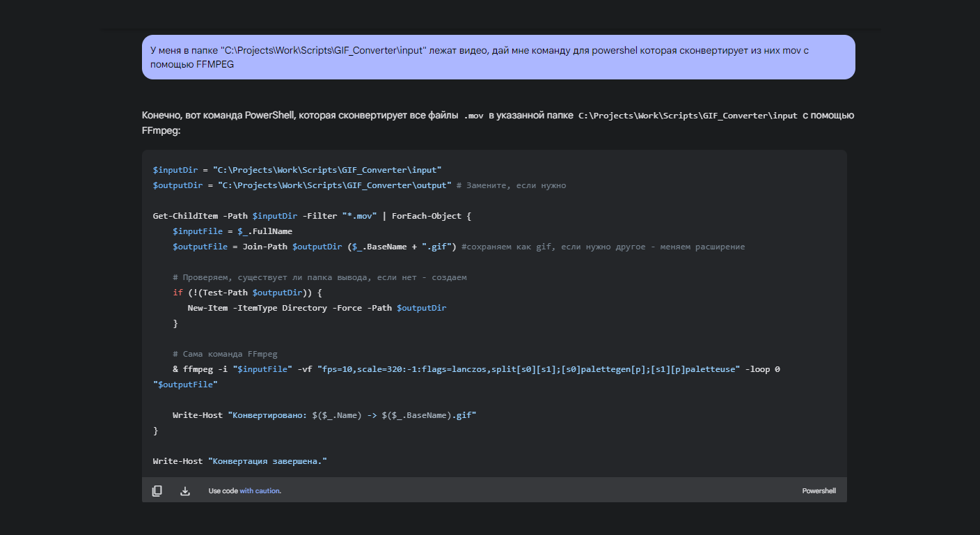The image size is (980, 535).
Task: Download the code block as a file
Action: pyautogui.click(x=185, y=491)
